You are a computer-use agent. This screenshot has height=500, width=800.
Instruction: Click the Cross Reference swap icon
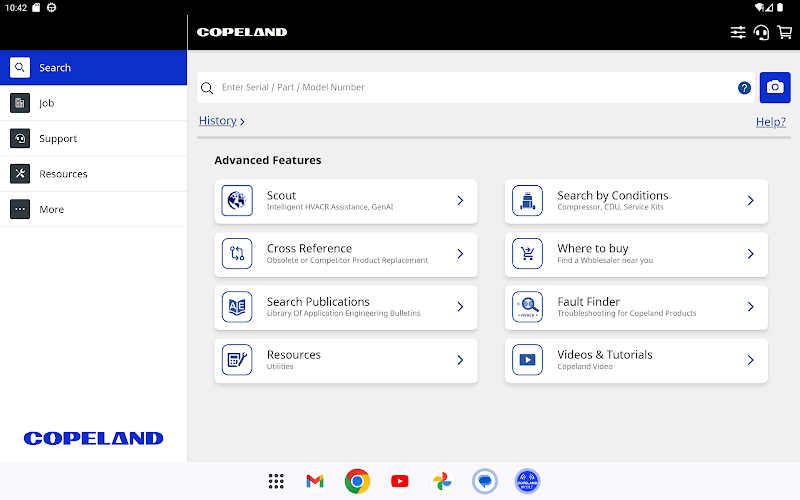tap(237, 254)
